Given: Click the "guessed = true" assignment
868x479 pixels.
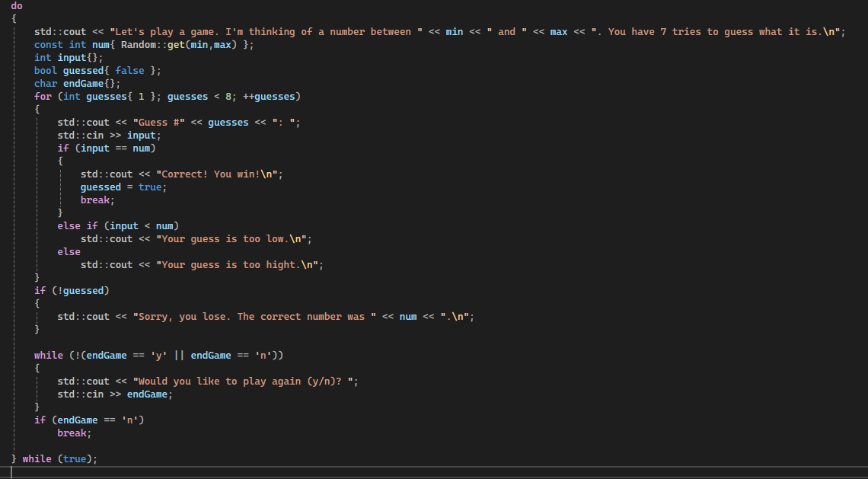Looking at the screenshot, I should tap(123, 187).
